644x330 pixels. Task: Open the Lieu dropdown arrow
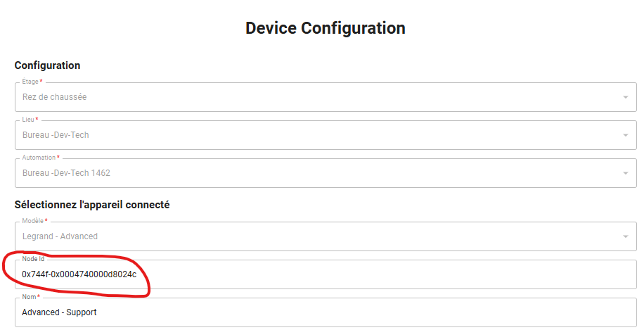pyautogui.click(x=625, y=135)
